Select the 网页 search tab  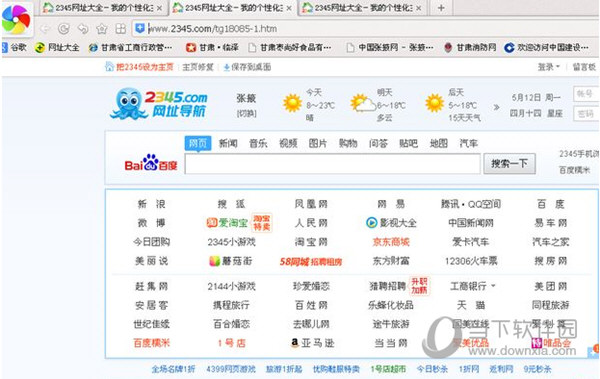tap(198, 144)
